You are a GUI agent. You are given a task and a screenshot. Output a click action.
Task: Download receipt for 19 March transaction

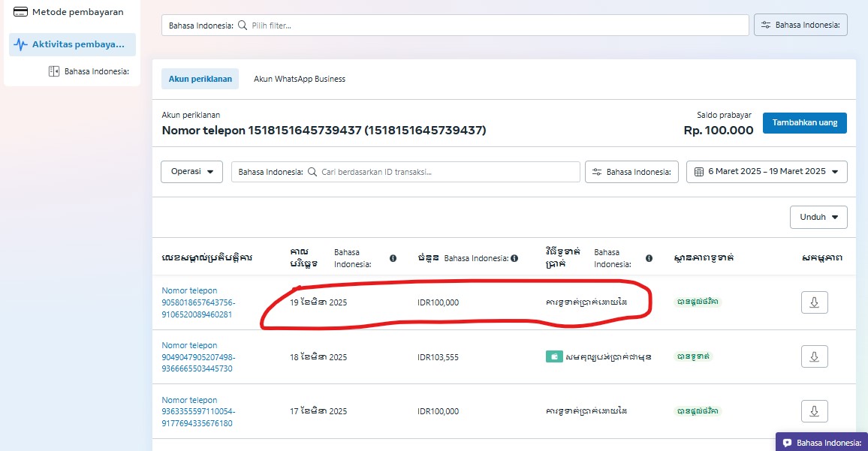[814, 302]
